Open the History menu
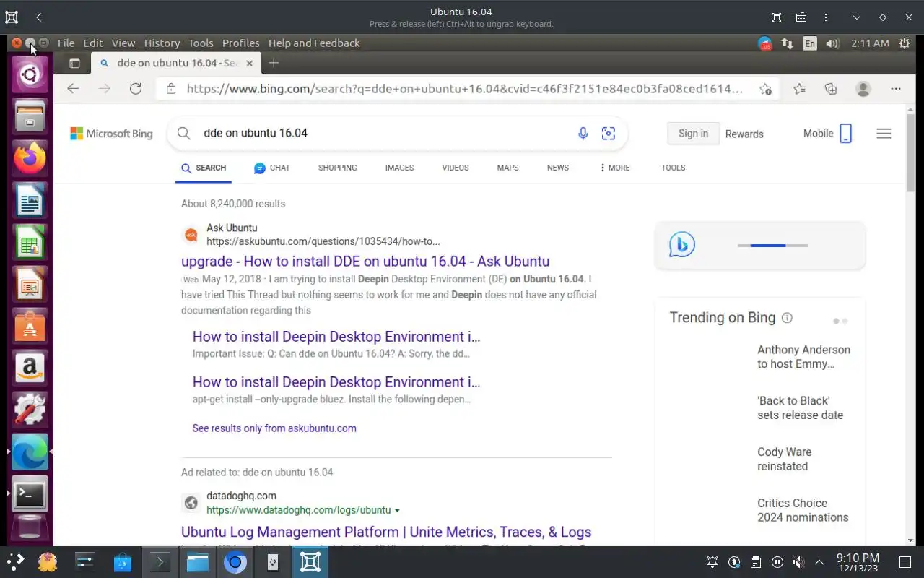 [x=162, y=43]
